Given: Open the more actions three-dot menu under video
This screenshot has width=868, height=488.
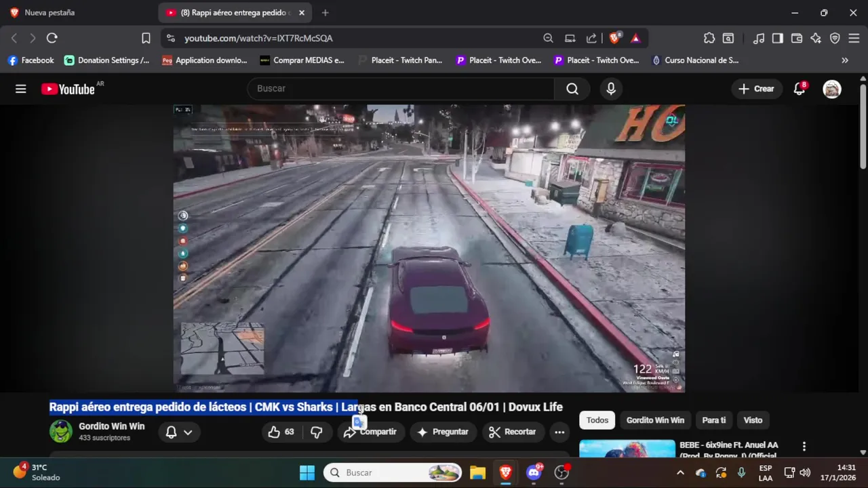Looking at the screenshot, I should click(559, 432).
